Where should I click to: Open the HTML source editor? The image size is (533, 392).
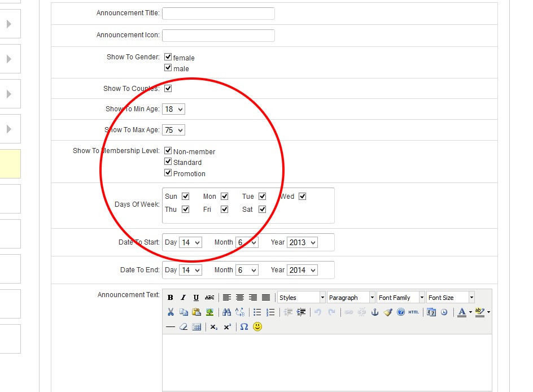tap(414, 312)
